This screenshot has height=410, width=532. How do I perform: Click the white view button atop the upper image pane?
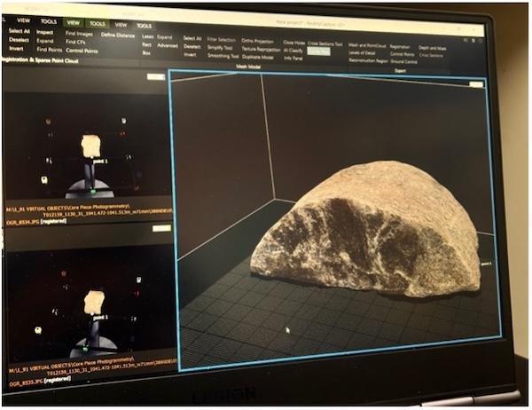tap(156, 77)
